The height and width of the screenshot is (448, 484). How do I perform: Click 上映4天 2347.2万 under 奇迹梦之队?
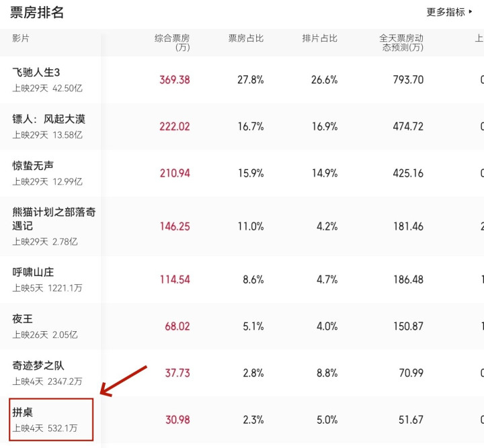pos(47,382)
